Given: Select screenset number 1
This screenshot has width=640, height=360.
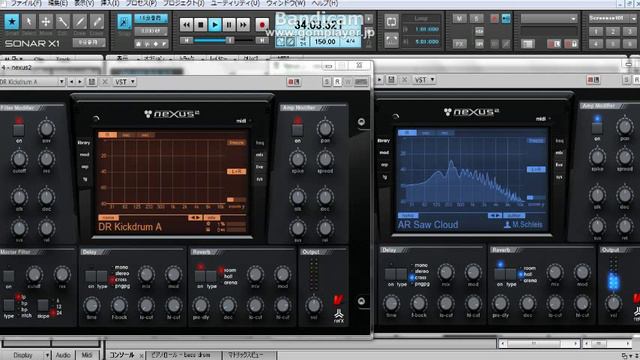Looking at the screenshot, I should [596, 31].
